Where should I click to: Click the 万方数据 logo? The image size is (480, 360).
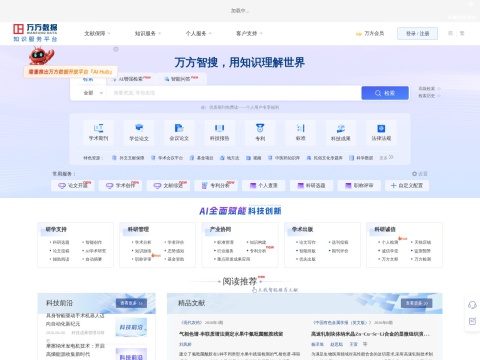pos(35,33)
